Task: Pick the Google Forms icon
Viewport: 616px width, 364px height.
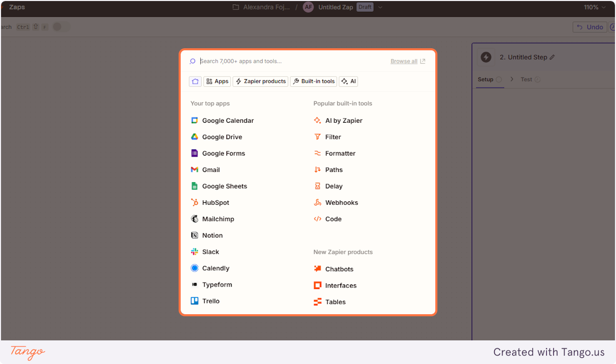Action: 195,154
